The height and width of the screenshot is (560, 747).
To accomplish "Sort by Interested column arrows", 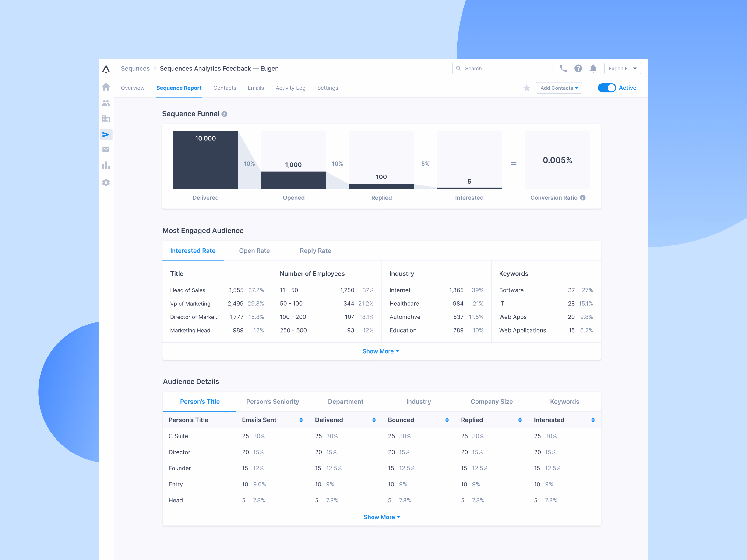I will tap(593, 420).
